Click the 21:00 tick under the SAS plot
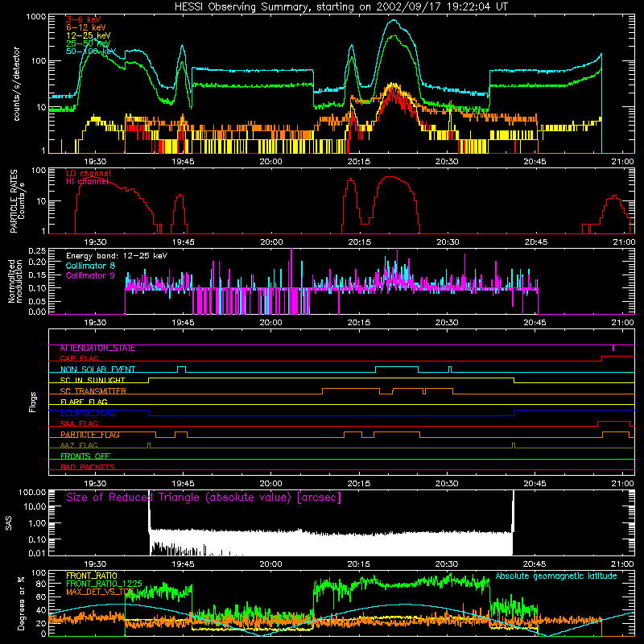The width and height of the screenshot is (644, 644). [x=622, y=564]
